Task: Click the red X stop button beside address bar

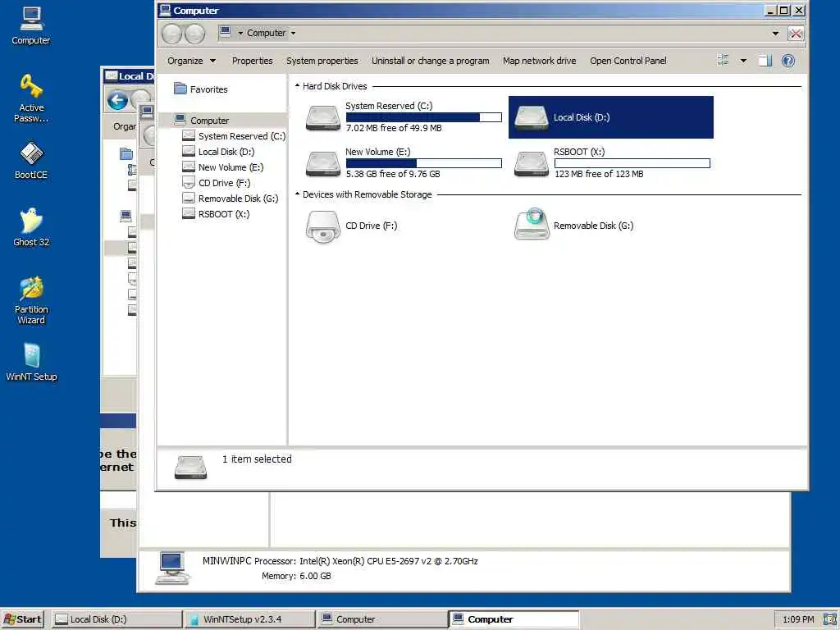Action: 796,34
